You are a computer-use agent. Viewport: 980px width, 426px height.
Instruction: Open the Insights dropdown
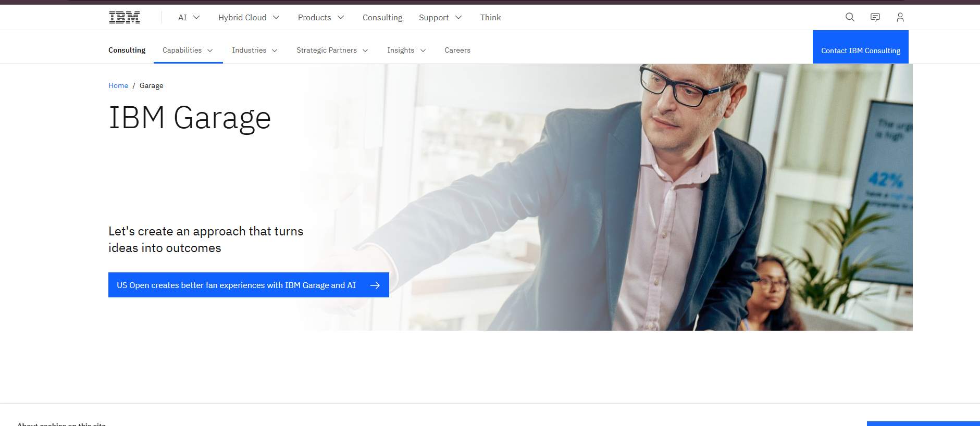pyautogui.click(x=406, y=50)
